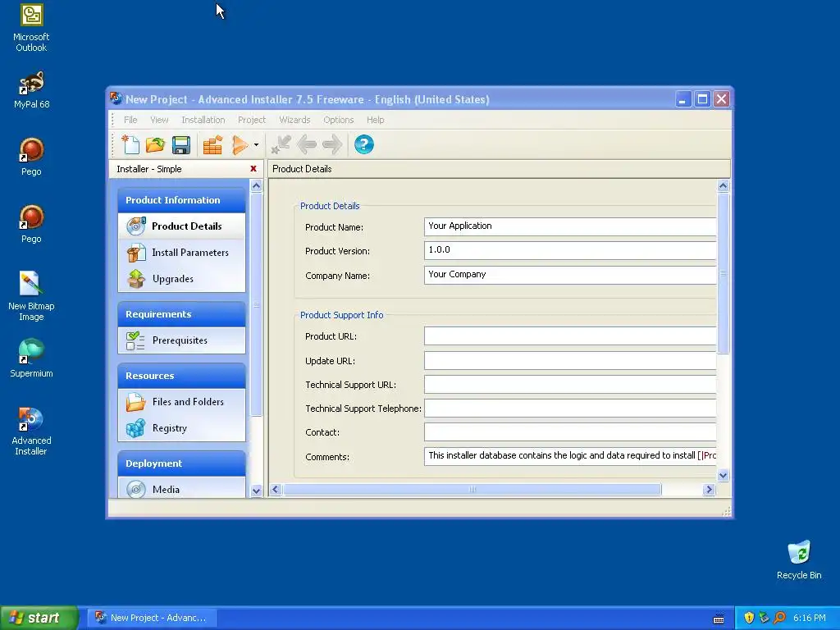Collapse the Deployment section header

point(181,463)
